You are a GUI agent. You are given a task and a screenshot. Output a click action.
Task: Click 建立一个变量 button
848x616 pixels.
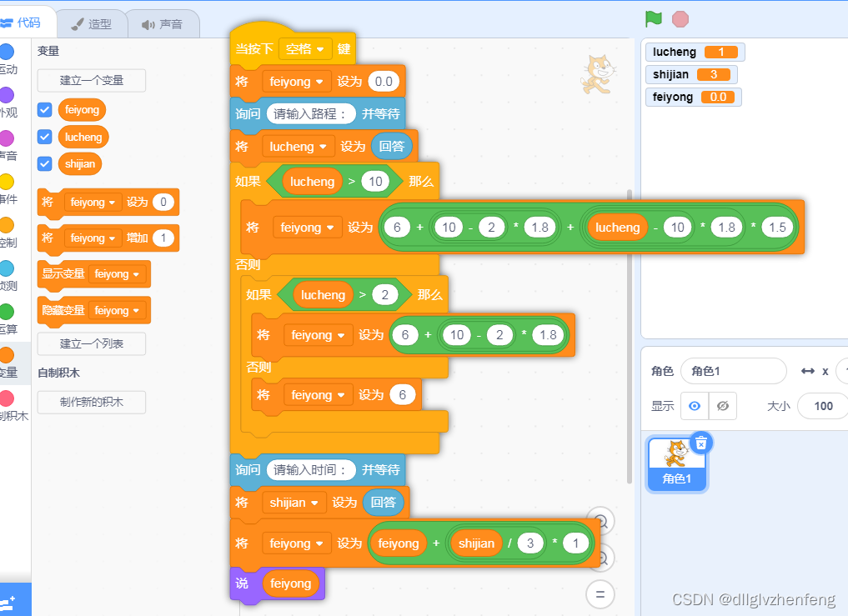point(92,81)
